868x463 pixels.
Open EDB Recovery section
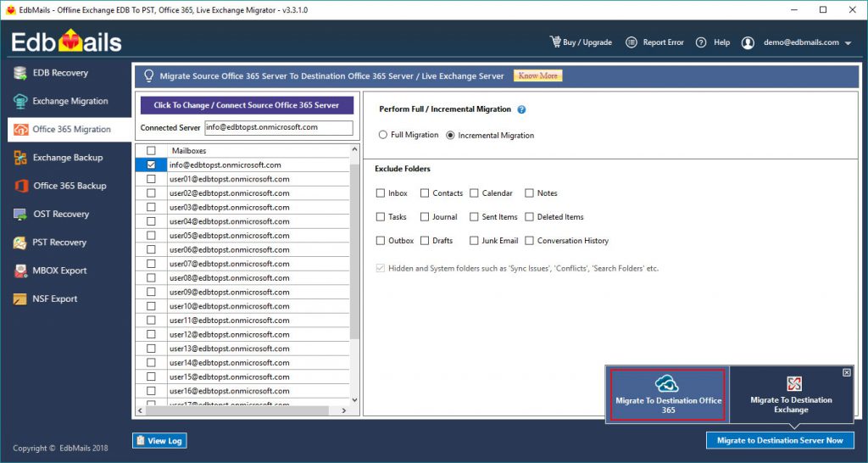click(60, 73)
